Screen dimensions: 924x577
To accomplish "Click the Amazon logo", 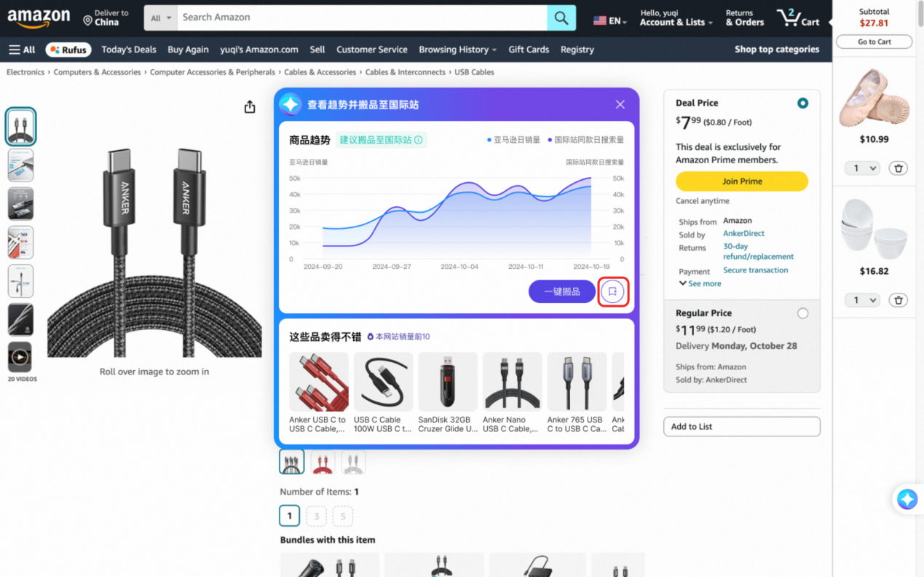I will pos(39,17).
